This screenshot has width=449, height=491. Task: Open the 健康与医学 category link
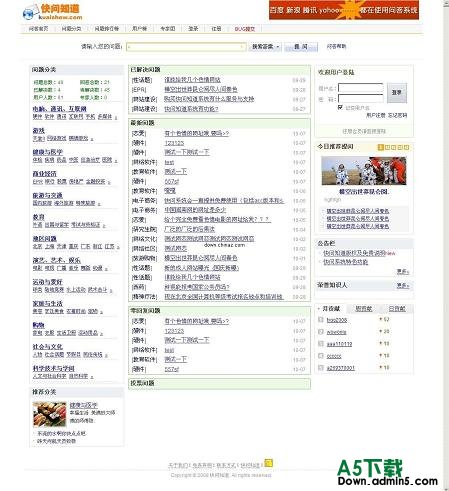click(48, 152)
